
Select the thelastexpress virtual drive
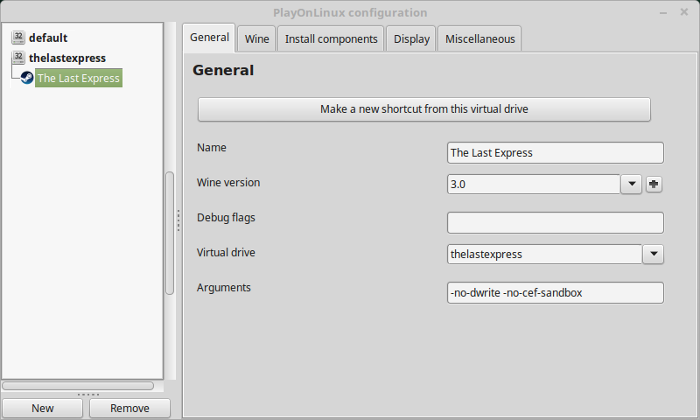(x=67, y=58)
